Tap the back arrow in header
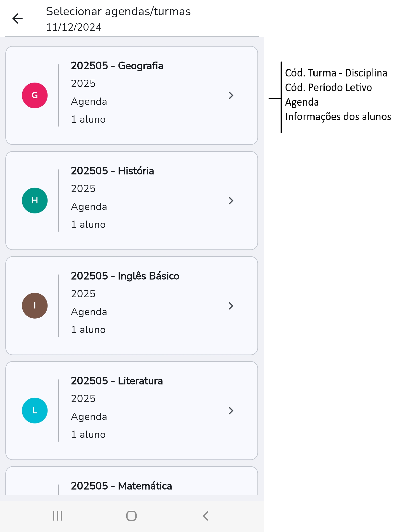414x532 pixels. coord(18,19)
